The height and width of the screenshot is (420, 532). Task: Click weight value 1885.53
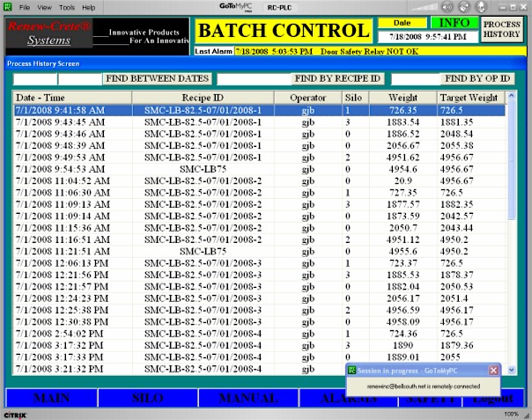click(x=403, y=275)
